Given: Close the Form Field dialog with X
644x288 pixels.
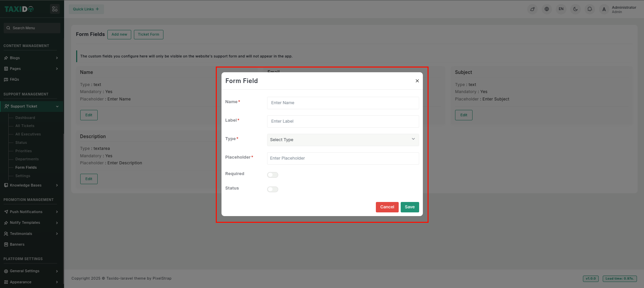Looking at the screenshot, I should click(x=417, y=81).
